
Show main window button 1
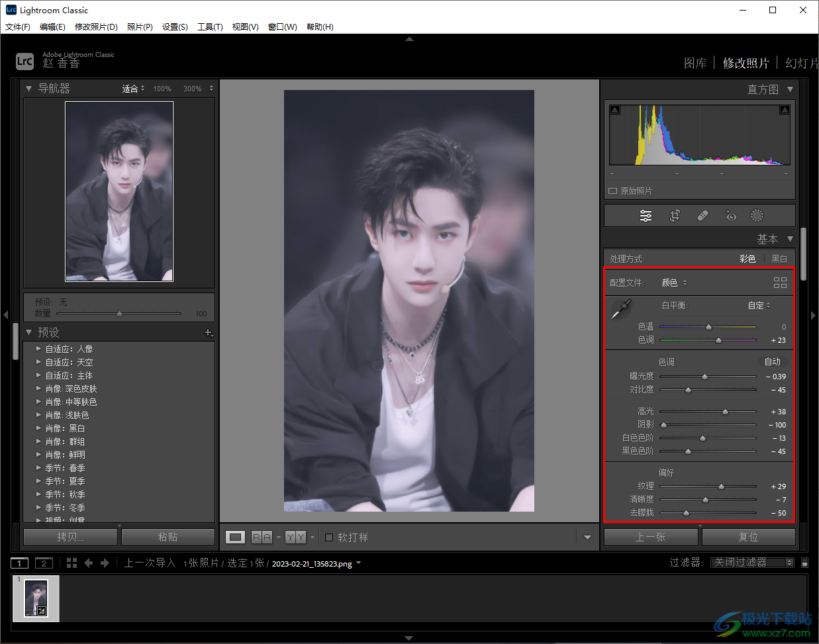click(19, 563)
